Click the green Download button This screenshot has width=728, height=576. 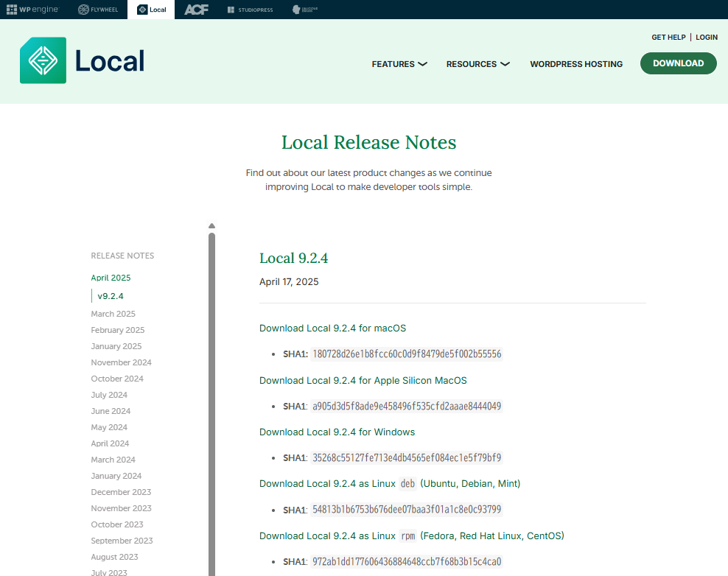point(679,63)
